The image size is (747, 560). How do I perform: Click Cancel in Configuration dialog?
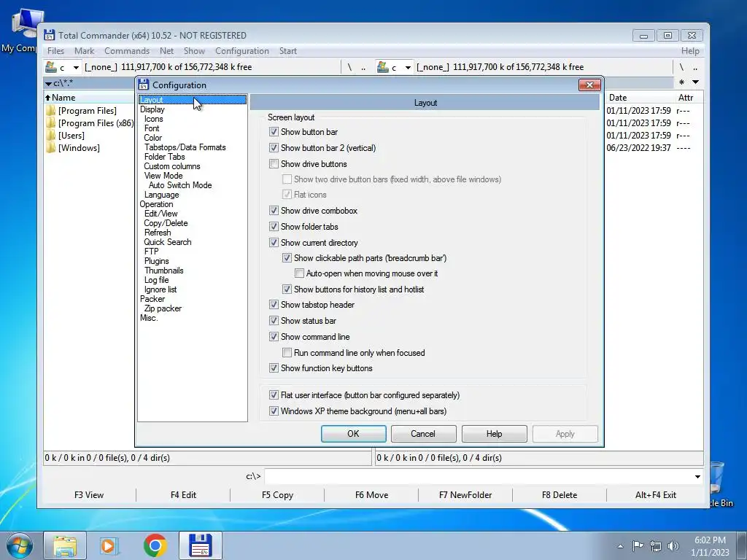423,434
